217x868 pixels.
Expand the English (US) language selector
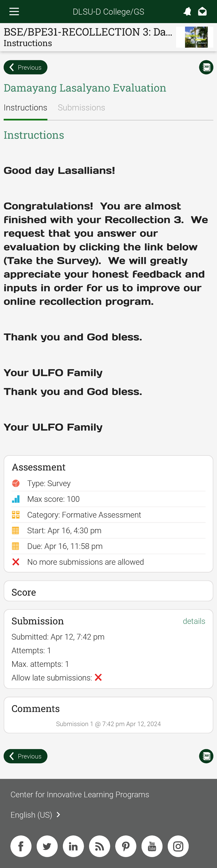pos(35,815)
